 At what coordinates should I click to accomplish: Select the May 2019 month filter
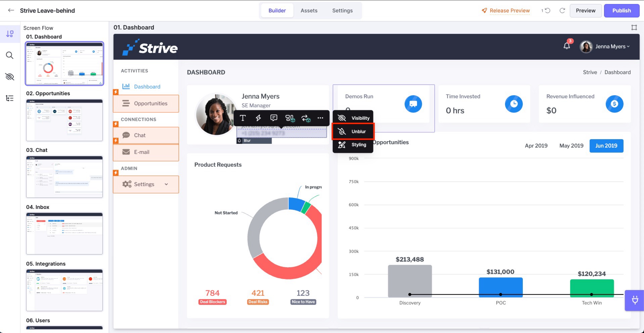(x=571, y=146)
